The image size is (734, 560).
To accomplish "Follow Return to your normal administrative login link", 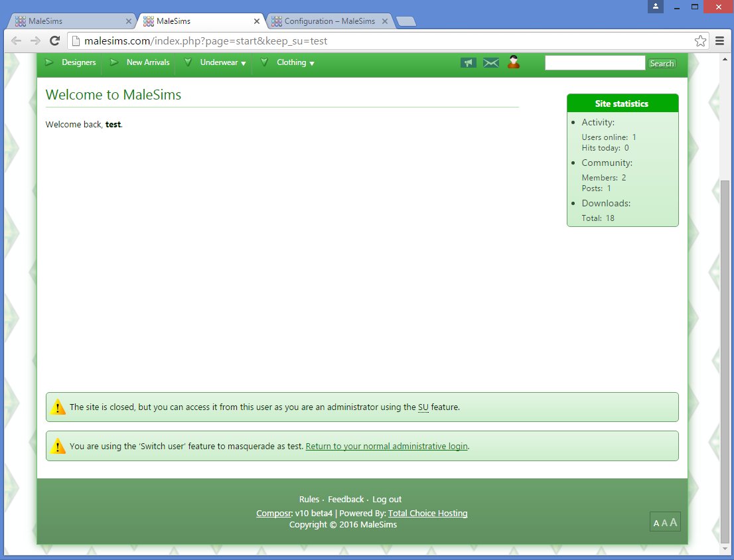I will click(386, 446).
